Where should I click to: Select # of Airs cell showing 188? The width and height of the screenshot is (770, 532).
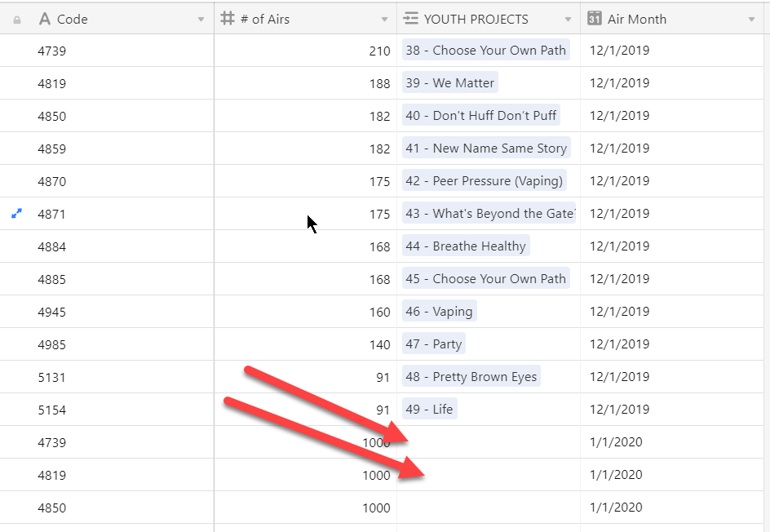pyautogui.click(x=305, y=83)
